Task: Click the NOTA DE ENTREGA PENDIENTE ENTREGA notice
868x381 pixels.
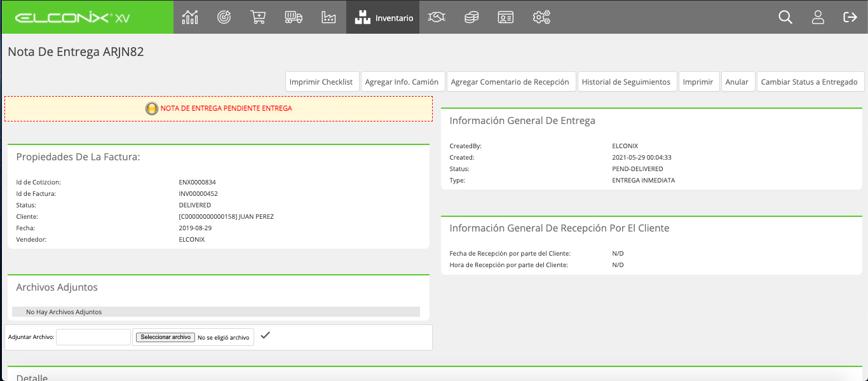Action: [219, 109]
